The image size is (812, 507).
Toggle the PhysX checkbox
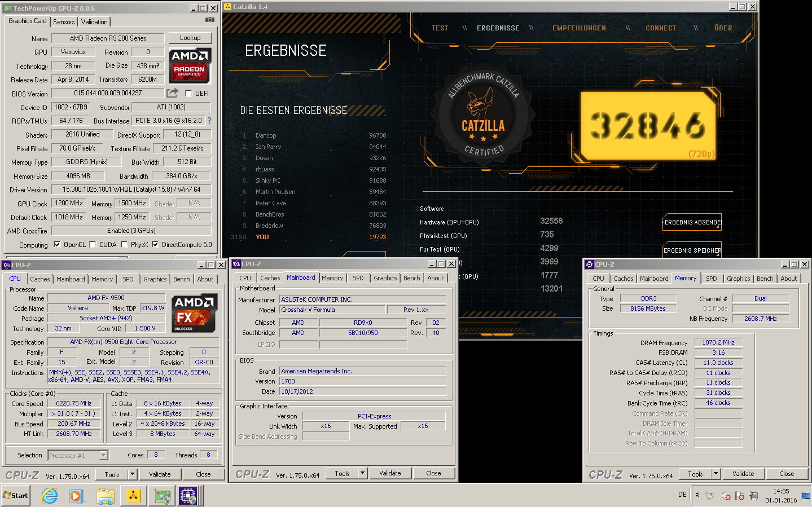(124, 244)
